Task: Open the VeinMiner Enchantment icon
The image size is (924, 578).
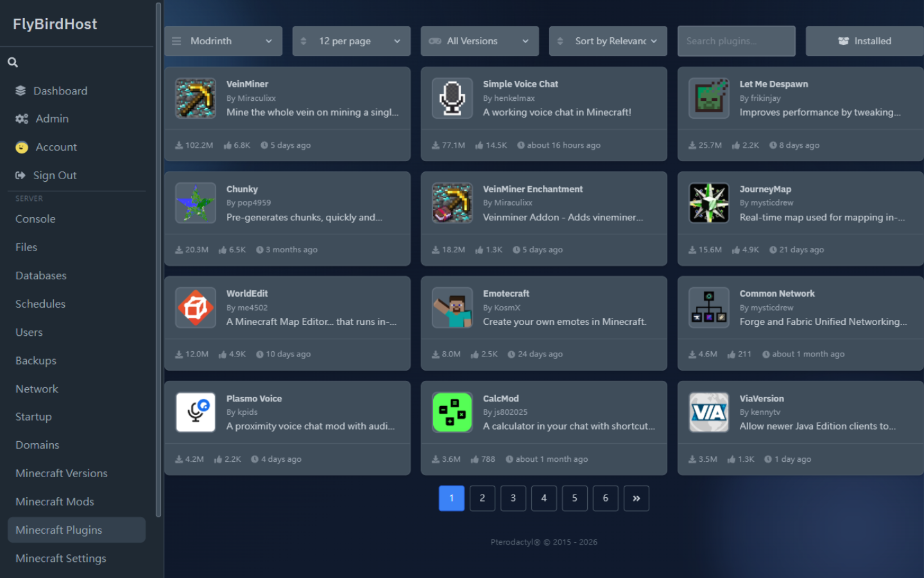Action: 452,203
